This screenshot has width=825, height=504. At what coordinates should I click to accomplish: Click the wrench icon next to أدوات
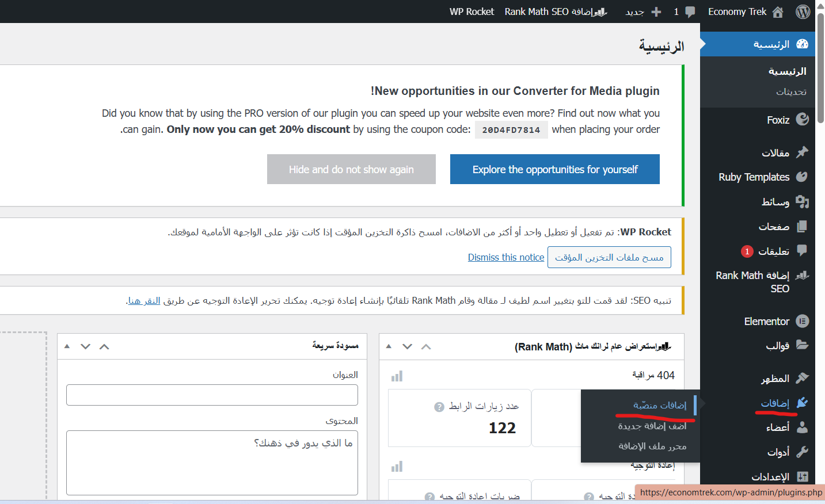(x=802, y=452)
